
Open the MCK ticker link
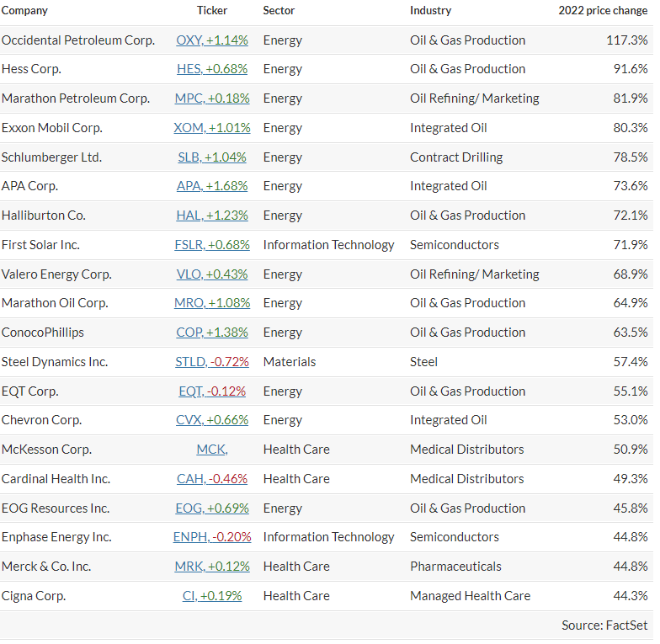click(x=212, y=450)
